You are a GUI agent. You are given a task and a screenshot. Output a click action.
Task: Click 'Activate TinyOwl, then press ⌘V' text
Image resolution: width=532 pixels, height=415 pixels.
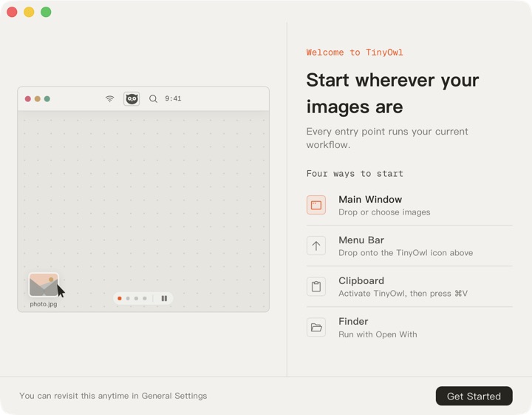[x=403, y=294]
